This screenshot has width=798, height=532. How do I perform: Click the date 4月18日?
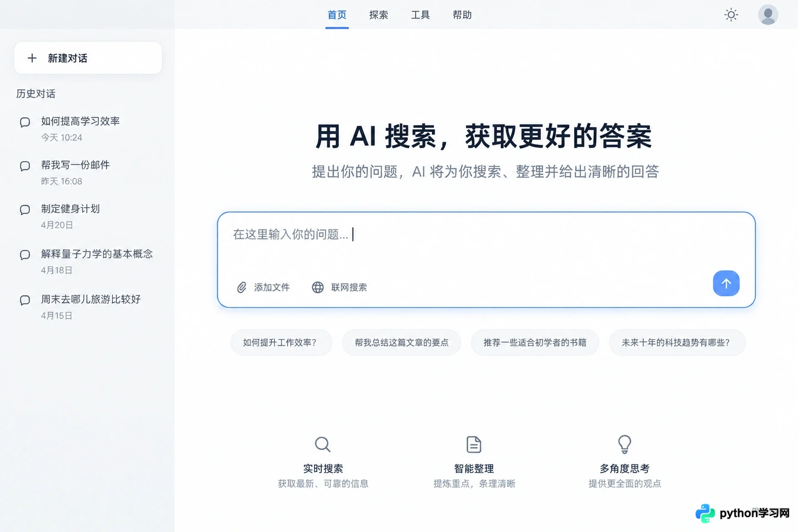click(57, 270)
